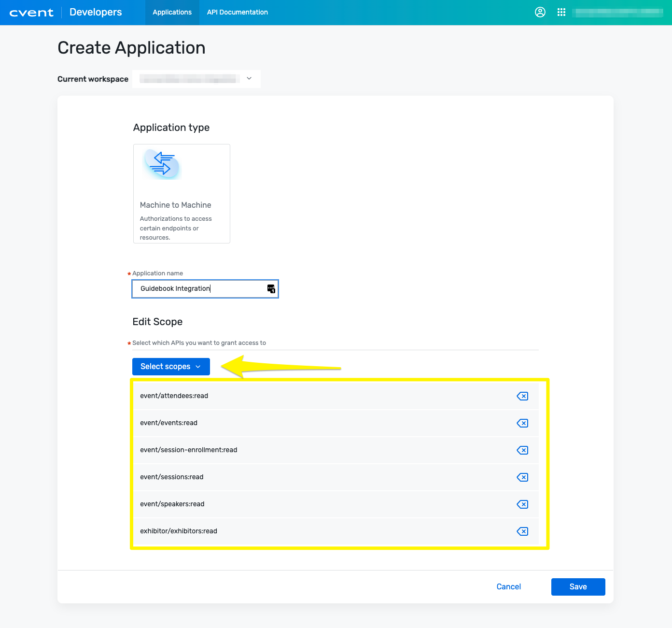The image size is (672, 628).
Task: Click the Cvent logo
Action: (31, 13)
